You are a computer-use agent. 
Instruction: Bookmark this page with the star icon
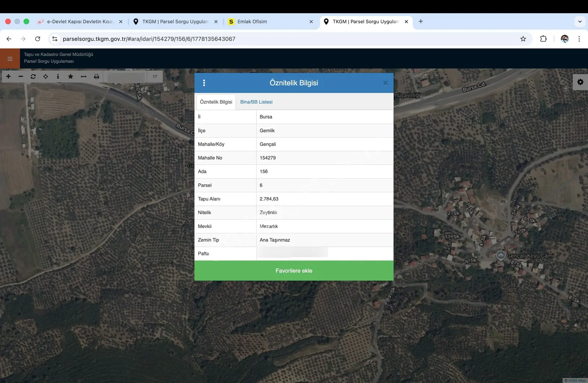pyautogui.click(x=523, y=39)
